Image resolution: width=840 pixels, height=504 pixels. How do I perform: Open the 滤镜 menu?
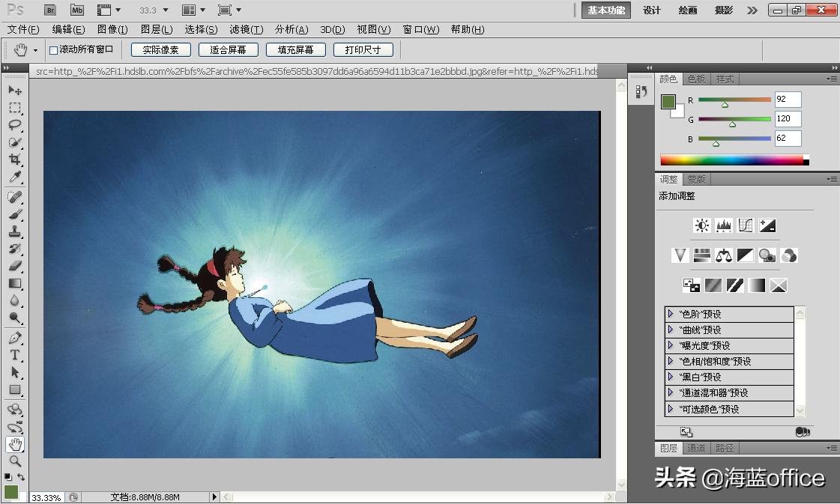(x=245, y=29)
